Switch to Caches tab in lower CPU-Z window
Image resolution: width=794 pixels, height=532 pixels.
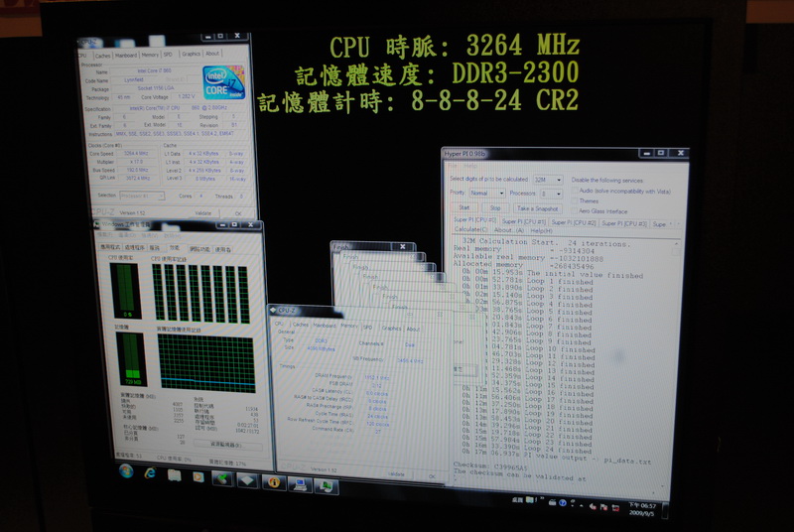[301, 325]
